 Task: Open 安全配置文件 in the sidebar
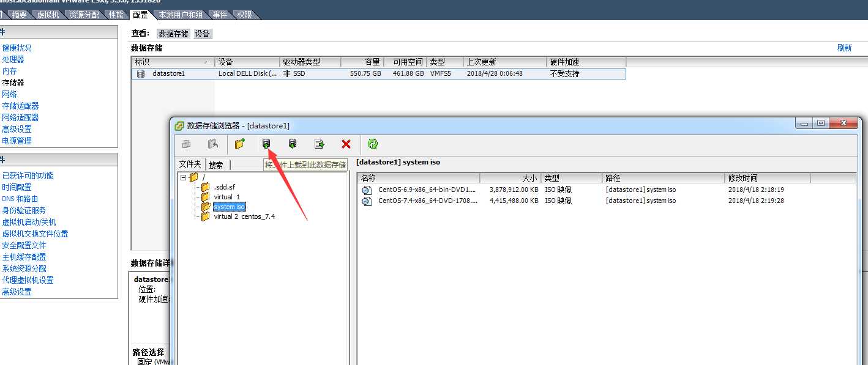tap(24, 245)
